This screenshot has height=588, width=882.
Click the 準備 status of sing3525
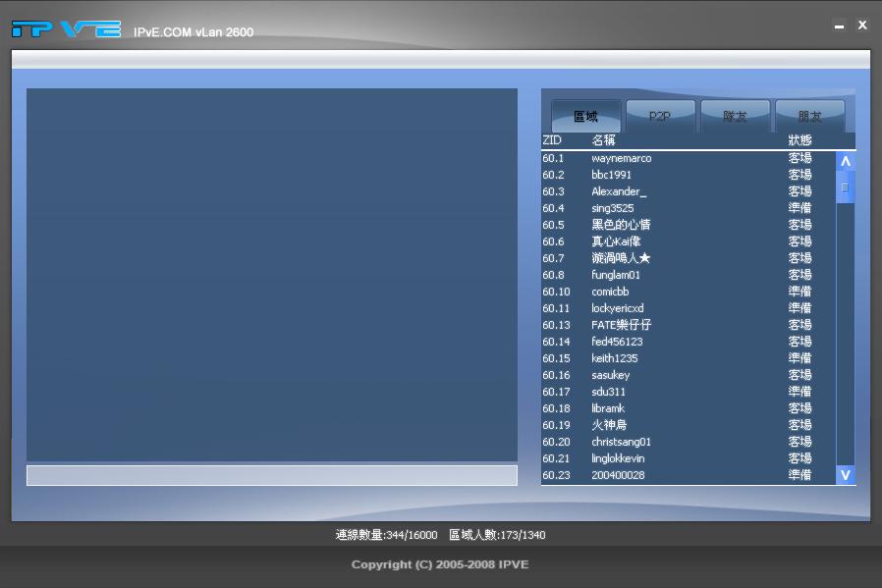799,208
